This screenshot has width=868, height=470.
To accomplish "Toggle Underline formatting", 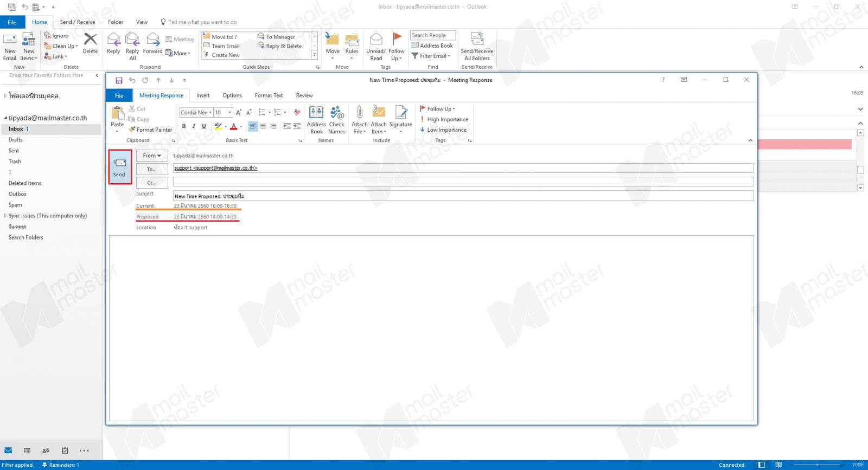I will click(x=204, y=126).
